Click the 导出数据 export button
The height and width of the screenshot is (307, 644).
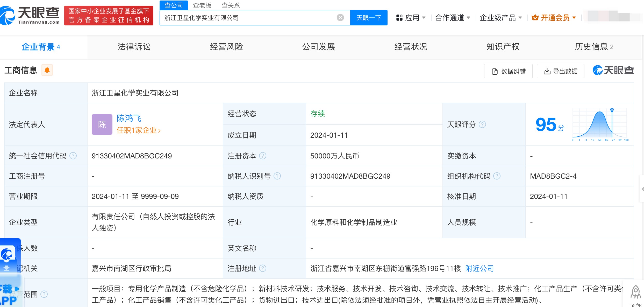pos(560,71)
